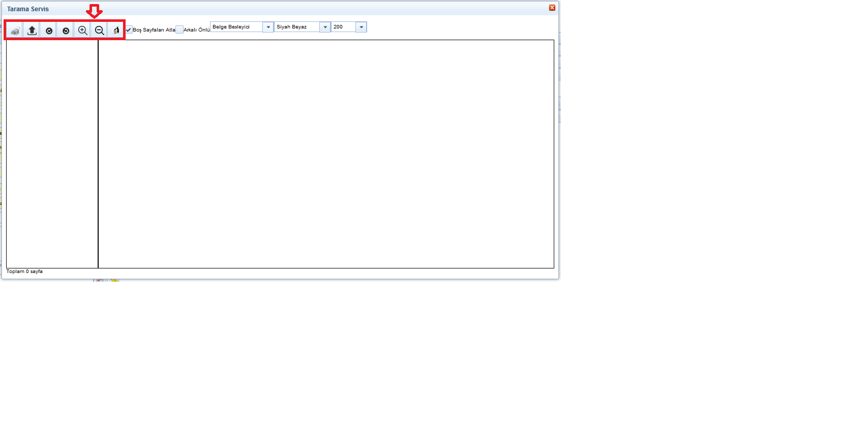
Task: Click the 200 resolution value field
Action: 343,27
